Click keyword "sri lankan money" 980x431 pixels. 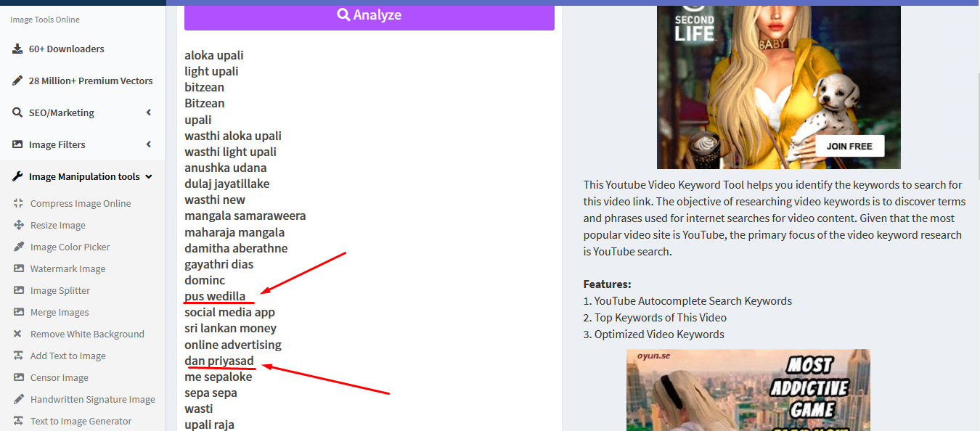(x=230, y=328)
